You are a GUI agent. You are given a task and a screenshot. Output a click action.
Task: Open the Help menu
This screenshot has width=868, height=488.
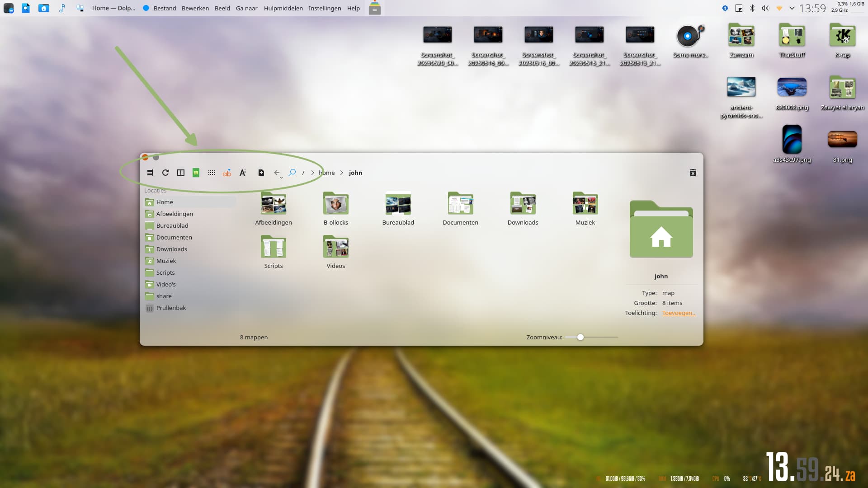354,8
